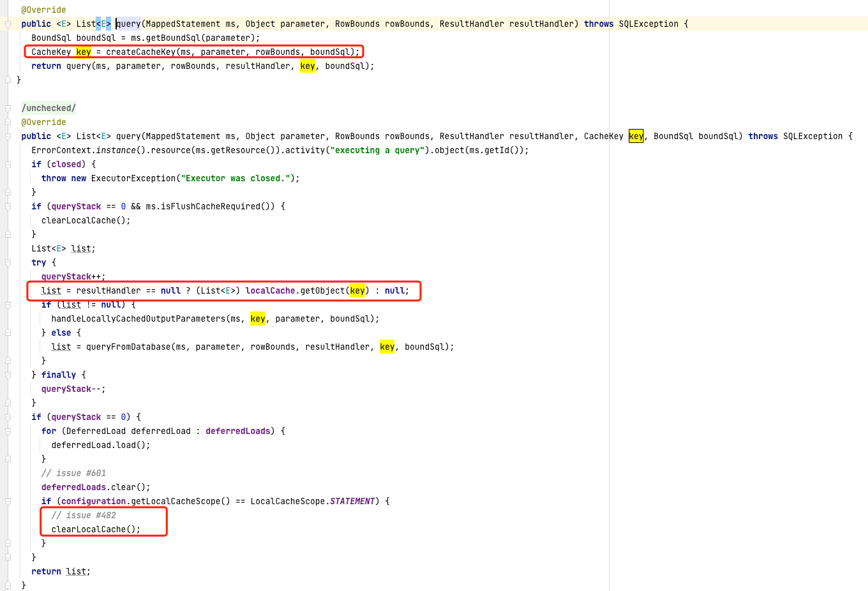The image size is (868, 591).
Task: Click the 'return list;' statement
Action: click(61, 571)
